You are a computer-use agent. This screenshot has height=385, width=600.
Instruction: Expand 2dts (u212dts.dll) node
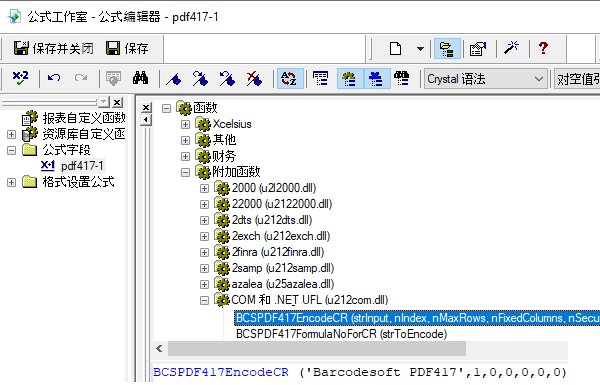click(204, 220)
